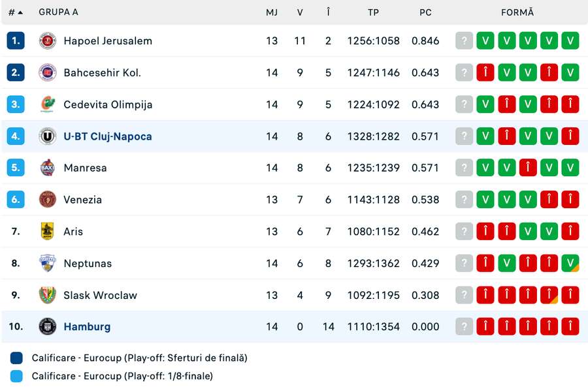Click the U-BT Cluj-Napoca team logo
The width and height of the screenshot is (588, 389).
coord(47,136)
